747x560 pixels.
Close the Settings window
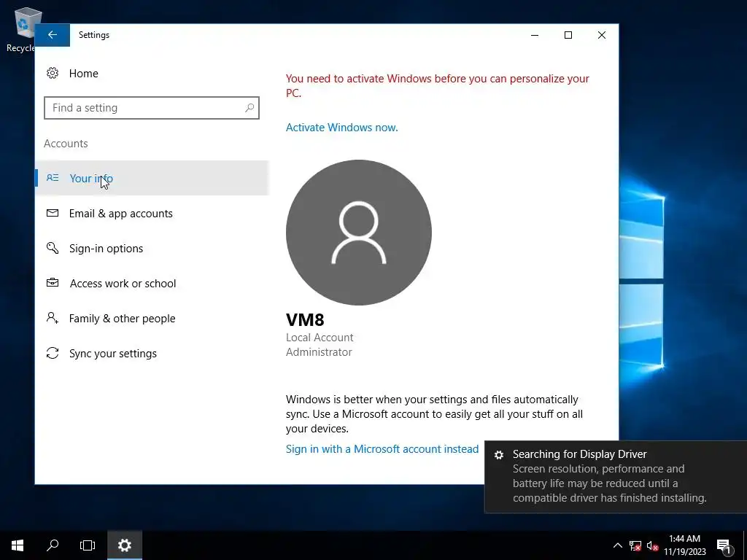602,35
